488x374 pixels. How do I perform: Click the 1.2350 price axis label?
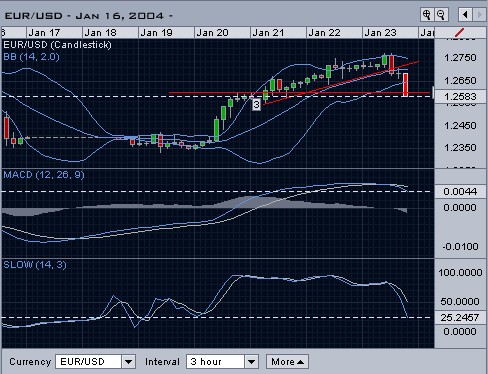pyautogui.click(x=460, y=147)
